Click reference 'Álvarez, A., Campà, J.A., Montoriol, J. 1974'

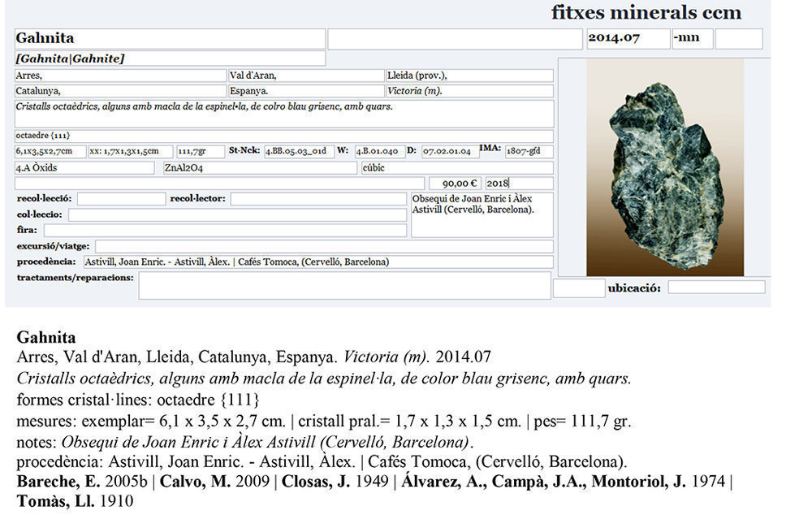[x=564, y=482]
